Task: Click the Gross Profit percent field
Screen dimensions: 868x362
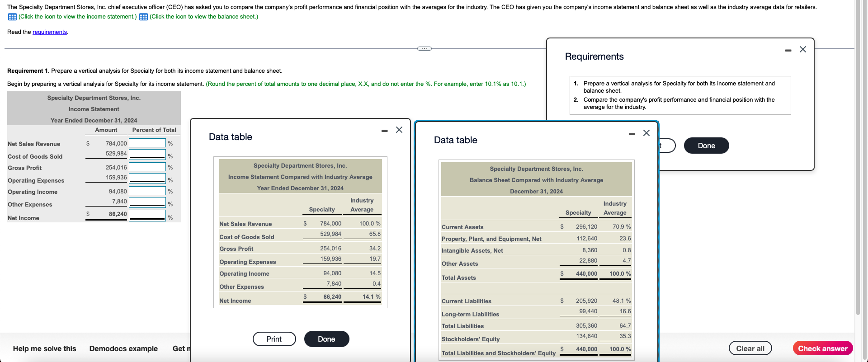Action: (x=147, y=167)
